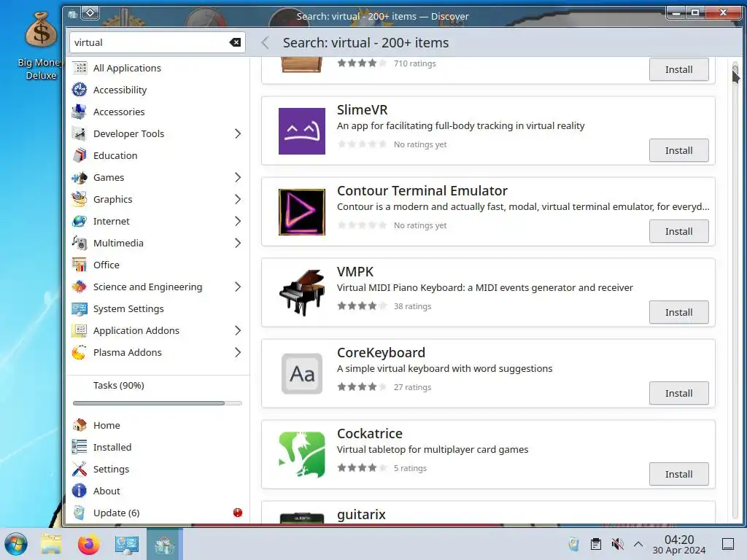Select the Games category label
Screen dimensions: 747x560
pyautogui.click(x=109, y=178)
